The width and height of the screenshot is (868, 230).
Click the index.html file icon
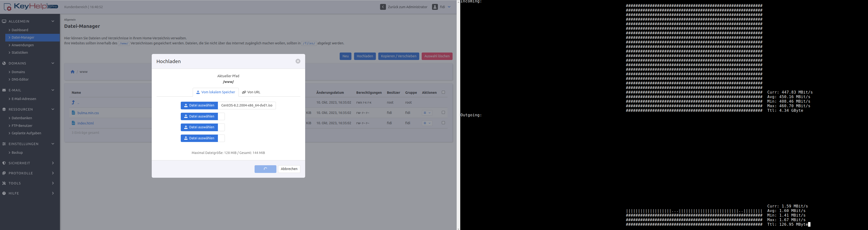click(x=73, y=123)
